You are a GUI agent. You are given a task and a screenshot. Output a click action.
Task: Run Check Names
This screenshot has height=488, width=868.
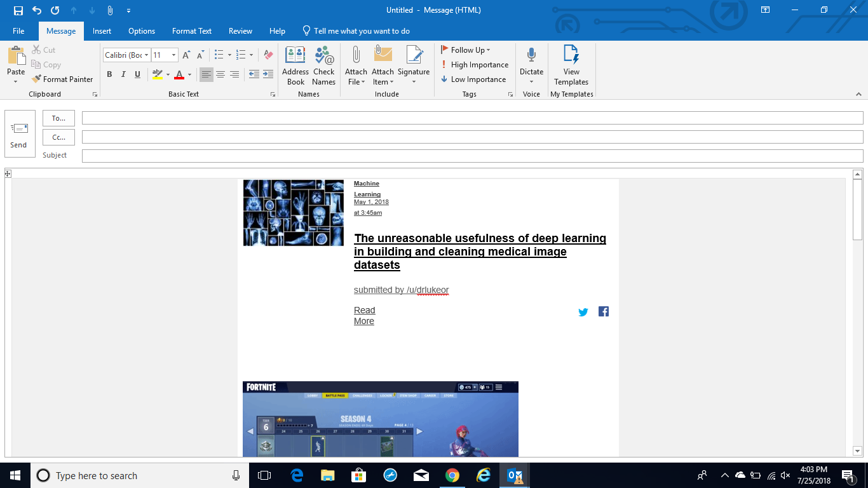323,65
